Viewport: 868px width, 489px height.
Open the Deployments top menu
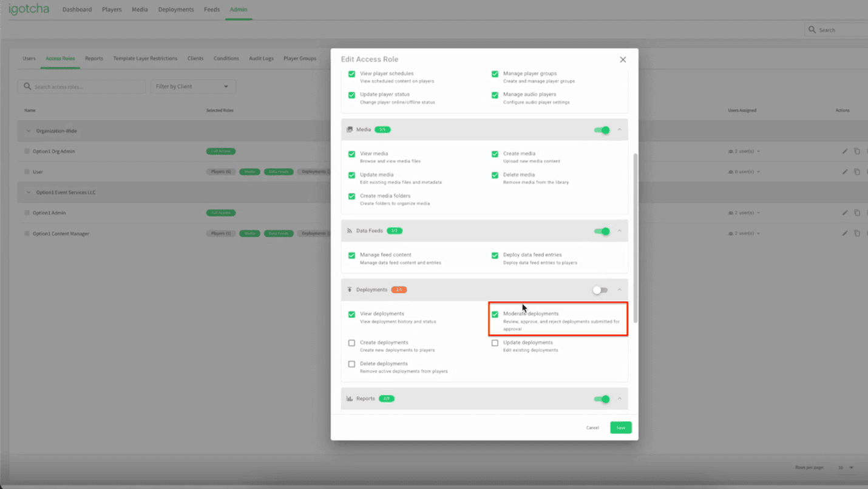(x=176, y=10)
